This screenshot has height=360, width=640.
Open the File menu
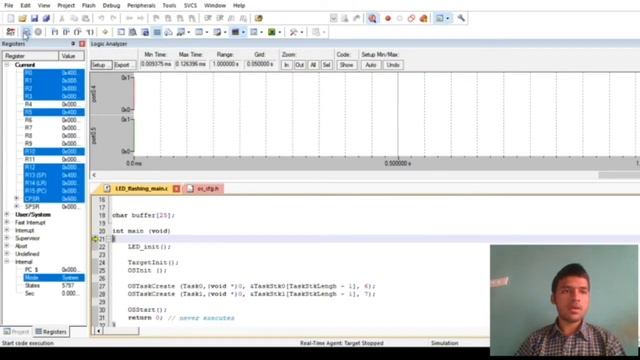point(9,5)
